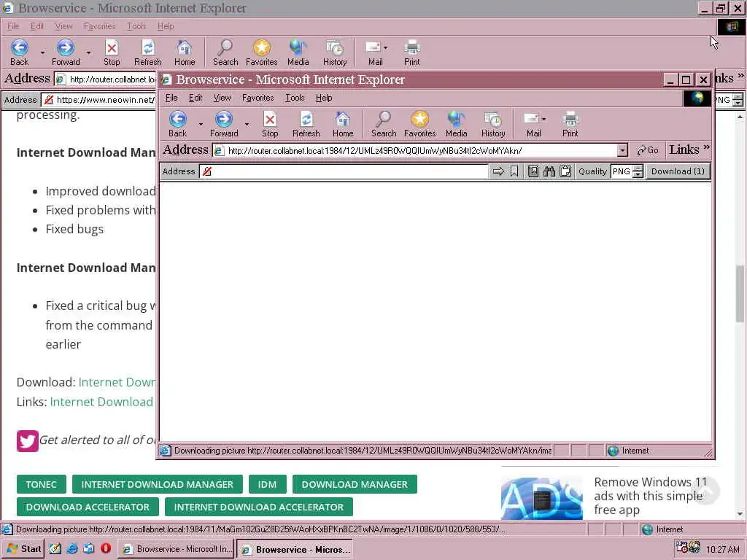Switch to the first Browservice taskbar button
Image resolution: width=747 pixels, height=560 pixels.
tap(177, 549)
